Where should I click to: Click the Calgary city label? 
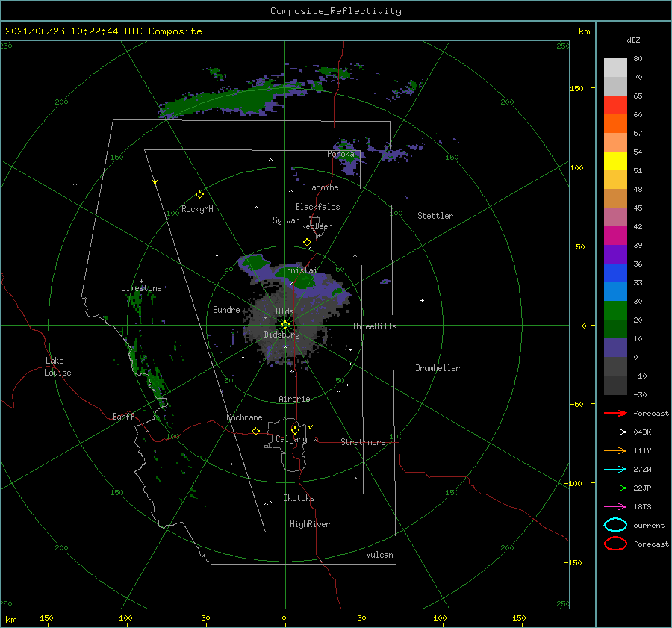click(291, 439)
